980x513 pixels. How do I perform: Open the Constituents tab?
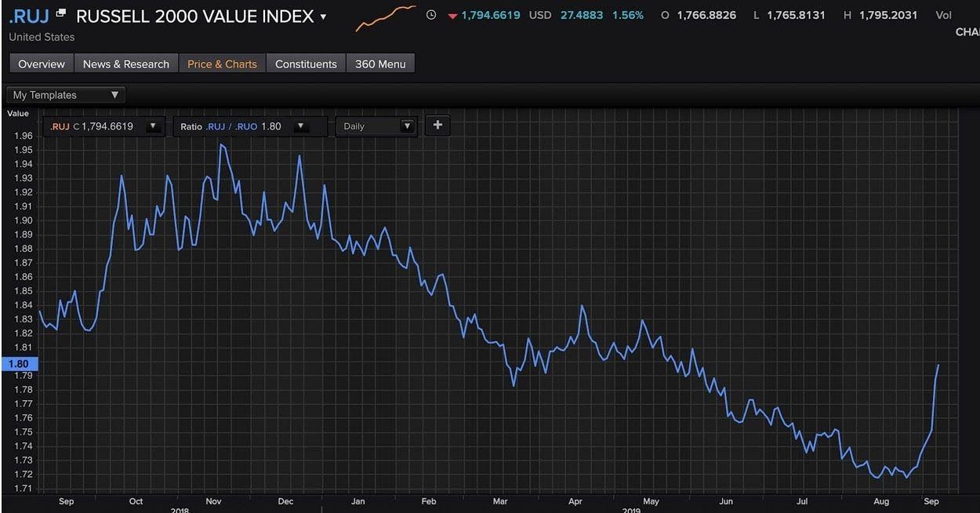(x=306, y=64)
